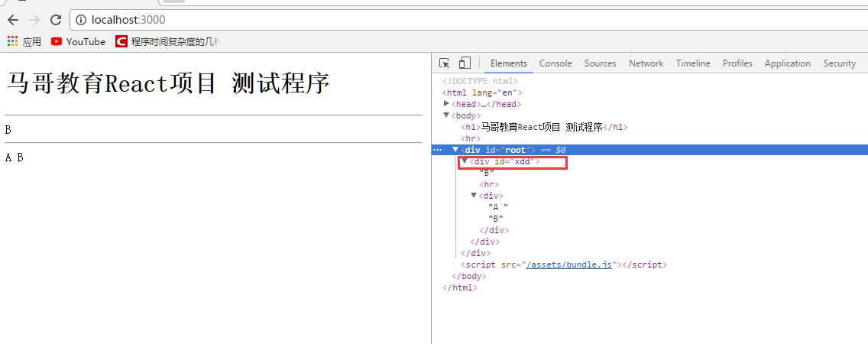Viewport: 868px width, 344px height.
Task: Select the hr node inside xdd div
Action: tap(489, 184)
